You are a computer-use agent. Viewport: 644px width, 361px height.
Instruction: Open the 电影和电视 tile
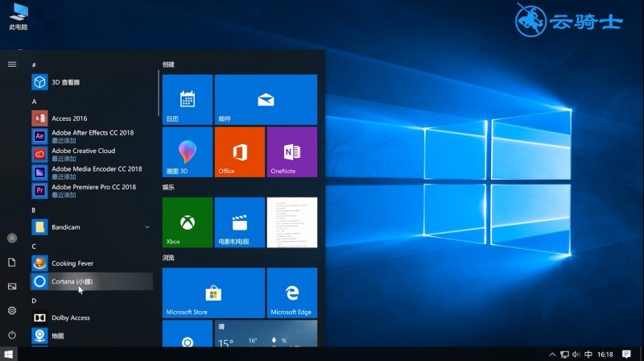pos(239,222)
